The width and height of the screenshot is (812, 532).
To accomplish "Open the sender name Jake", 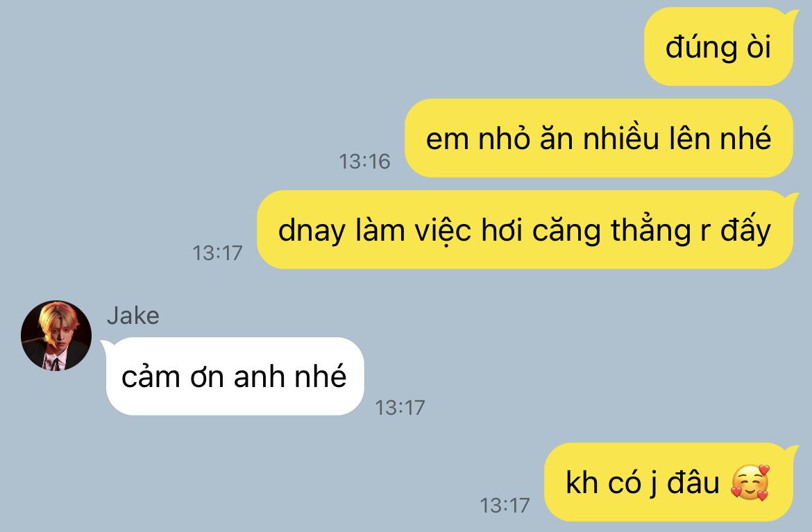I will (133, 316).
